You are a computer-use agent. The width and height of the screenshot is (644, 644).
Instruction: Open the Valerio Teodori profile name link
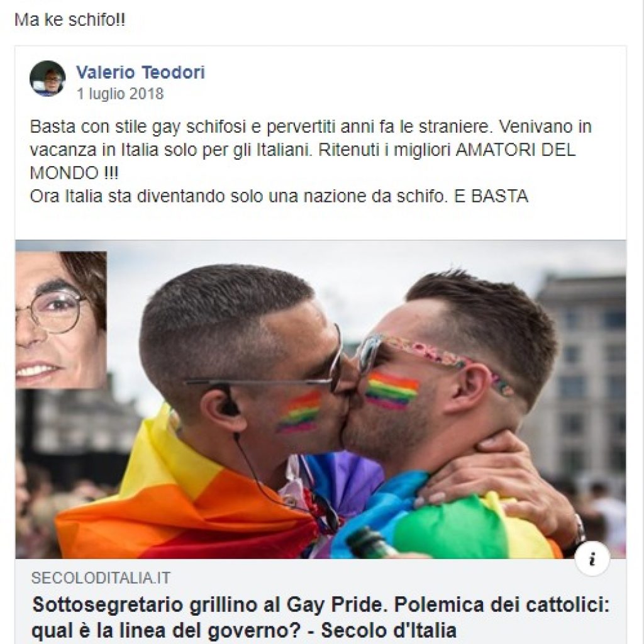click(x=140, y=72)
